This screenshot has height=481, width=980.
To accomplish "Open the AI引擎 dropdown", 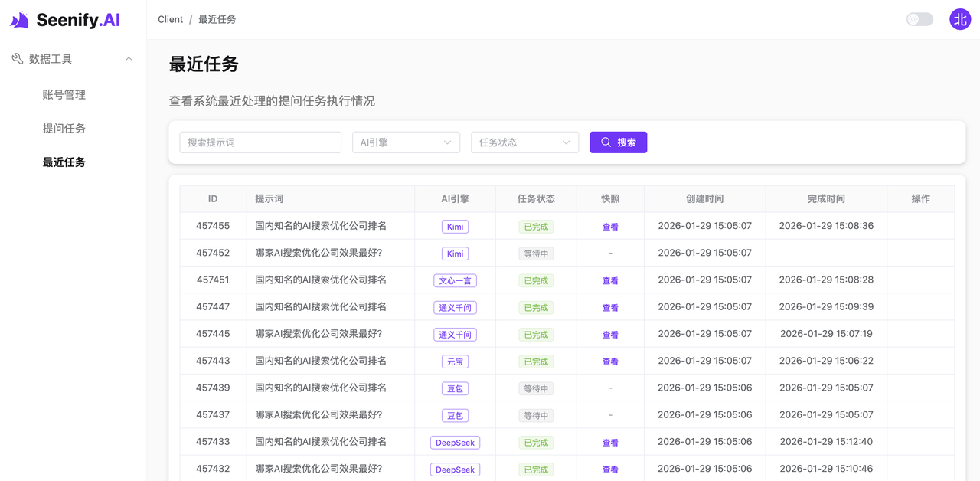I will (x=406, y=142).
